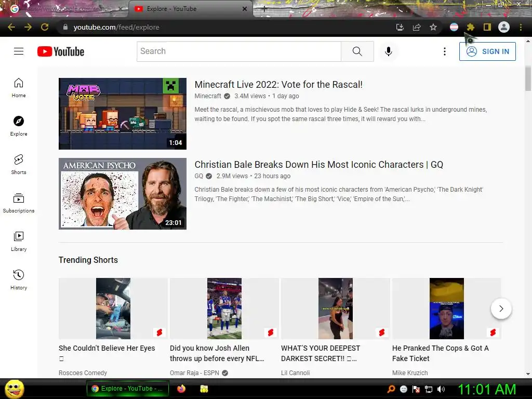
Task: Open the yellow folder taskbar icon
Action: point(204,389)
